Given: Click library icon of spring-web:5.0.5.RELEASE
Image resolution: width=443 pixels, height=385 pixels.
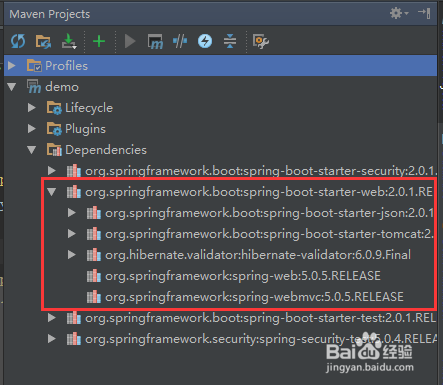Looking at the screenshot, I should 94,276.
